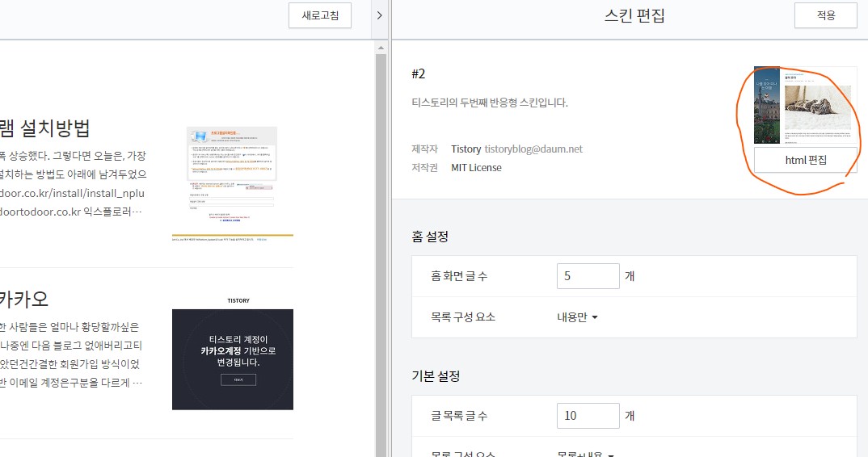This screenshot has width=868, height=457.
Task: Click the 새로고침 refresh button
Action: point(320,15)
